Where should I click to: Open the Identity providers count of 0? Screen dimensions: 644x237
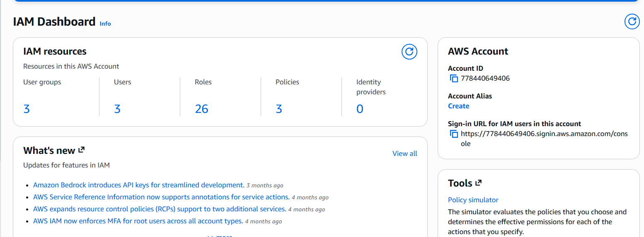(360, 109)
